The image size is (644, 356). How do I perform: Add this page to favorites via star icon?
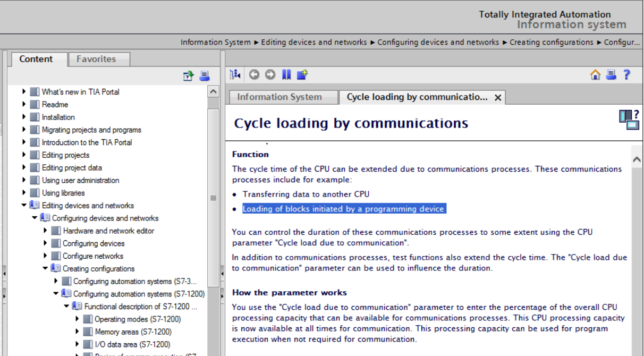point(302,75)
